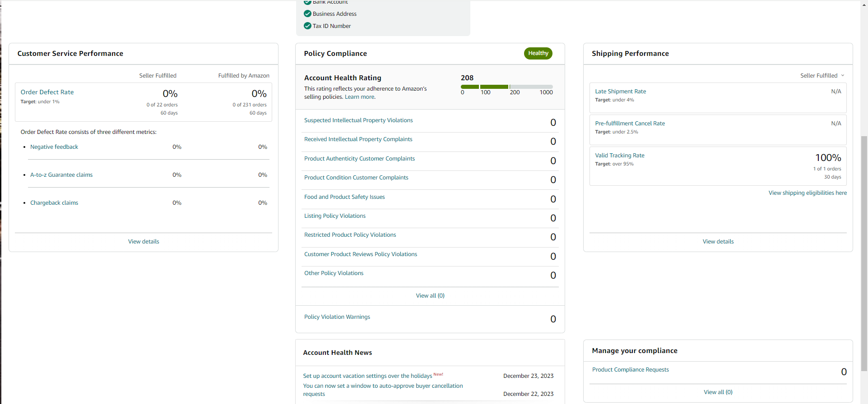Image resolution: width=868 pixels, height=404 pixels.
Task: Click the Target: under 2.5% text
Action: pyautogui.click(x=617, y=132)
